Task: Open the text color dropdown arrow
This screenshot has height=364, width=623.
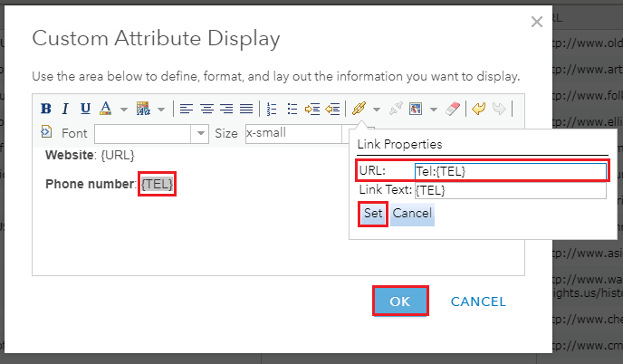Action: tap(123, 110)
